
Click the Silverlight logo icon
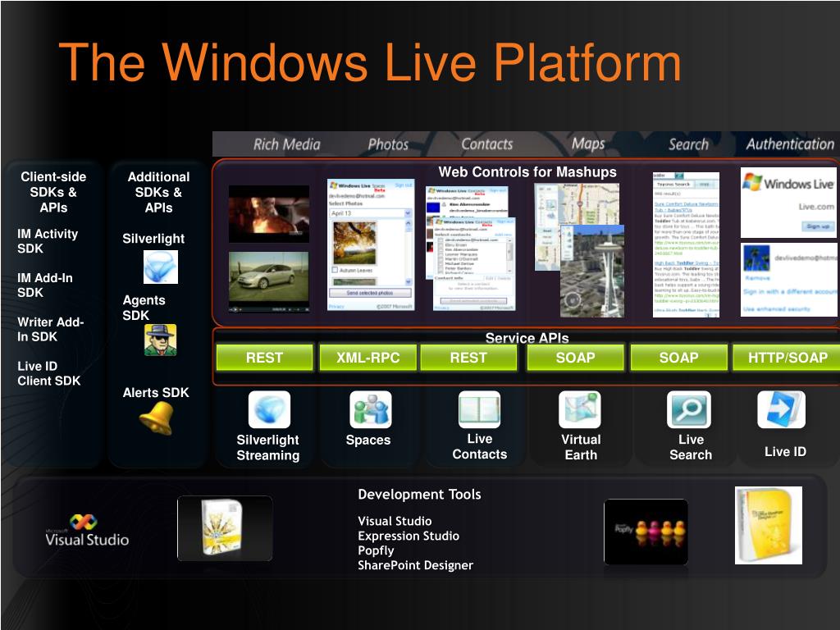161,267
